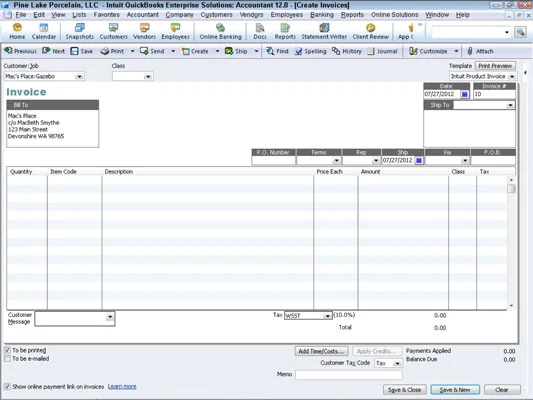
Task: Launch Statement Writer
Action: [324, 31]
